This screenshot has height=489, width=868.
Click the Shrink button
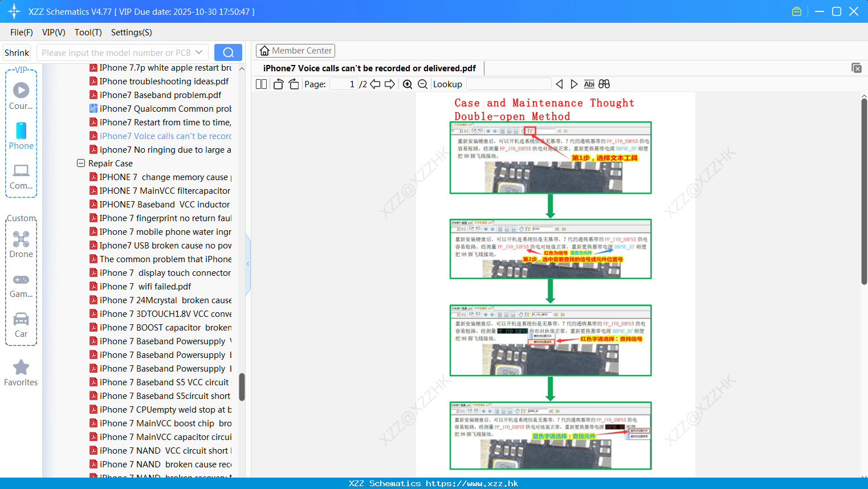pyautogui.click(x=17, y=52)
